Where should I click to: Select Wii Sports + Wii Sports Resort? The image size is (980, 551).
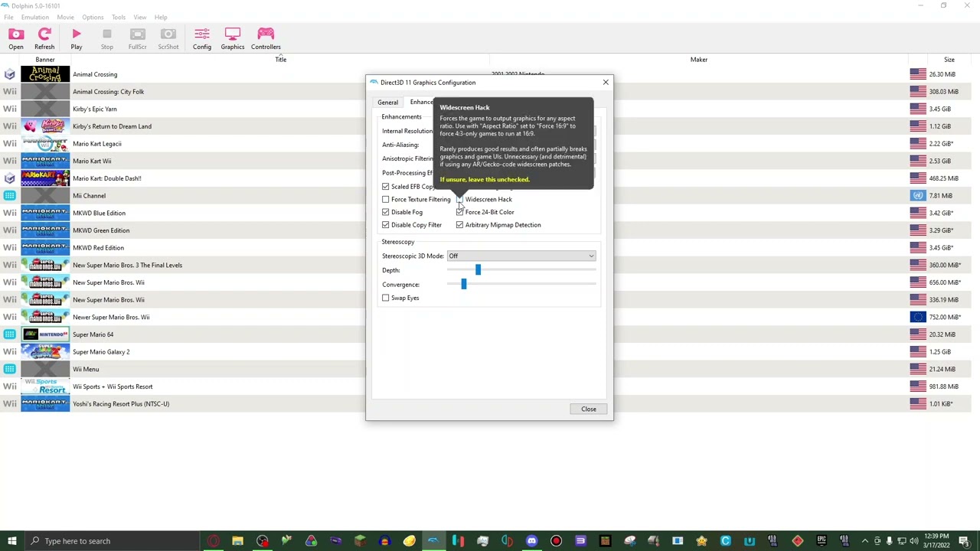click(x=113, y=386)
